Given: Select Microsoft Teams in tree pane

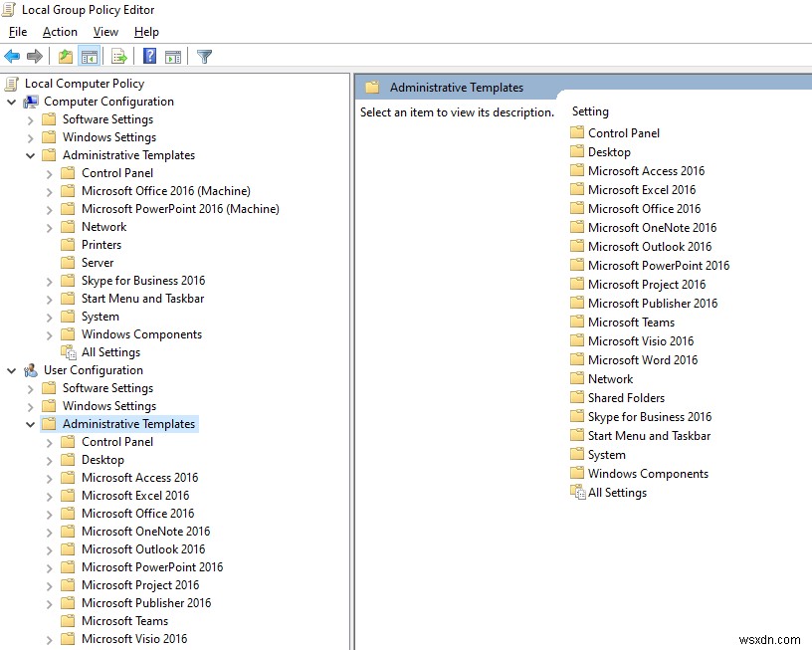Looking at the screenshot, I should click(124, 621).
